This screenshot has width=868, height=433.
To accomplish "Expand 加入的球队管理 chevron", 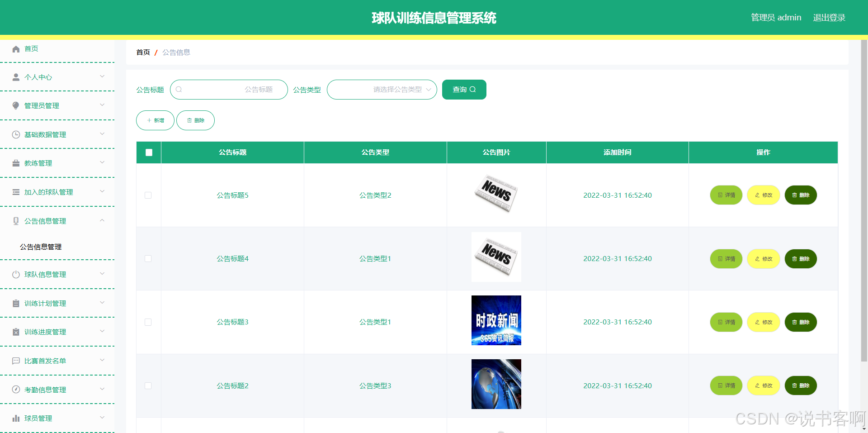I will click(102, 191).
